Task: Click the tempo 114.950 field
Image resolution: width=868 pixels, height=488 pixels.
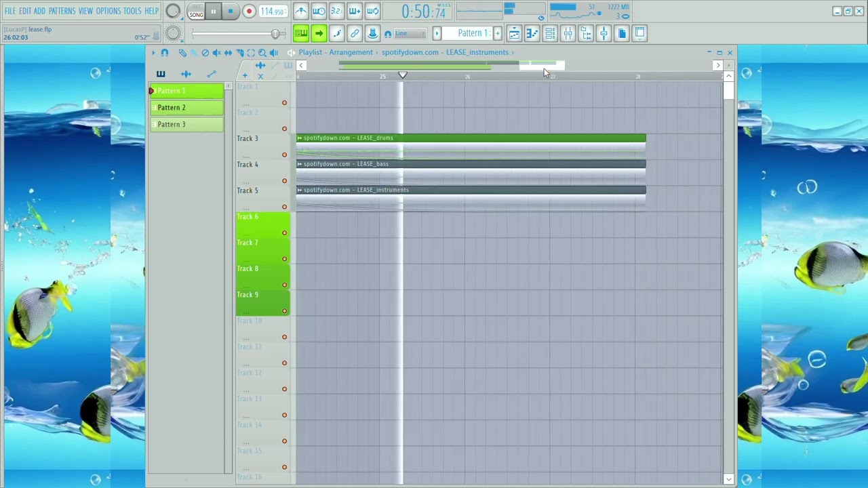Action: [x=273, y=12]
